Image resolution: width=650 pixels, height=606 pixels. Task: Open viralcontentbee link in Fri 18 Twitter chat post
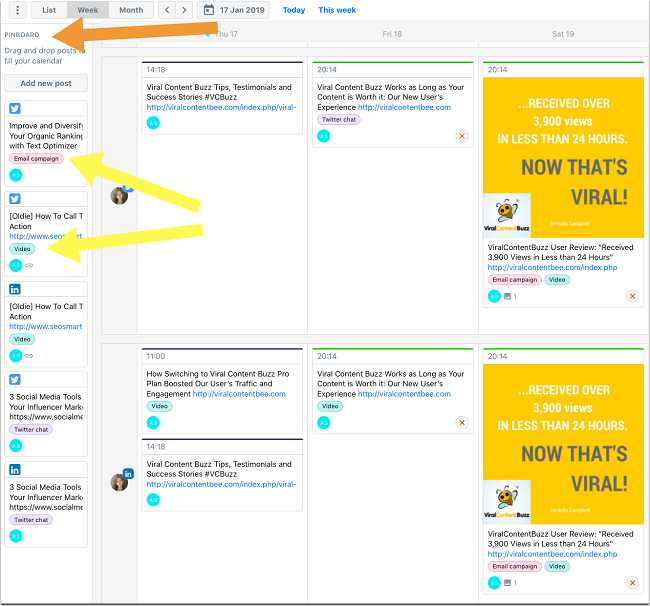coord(404,107)
